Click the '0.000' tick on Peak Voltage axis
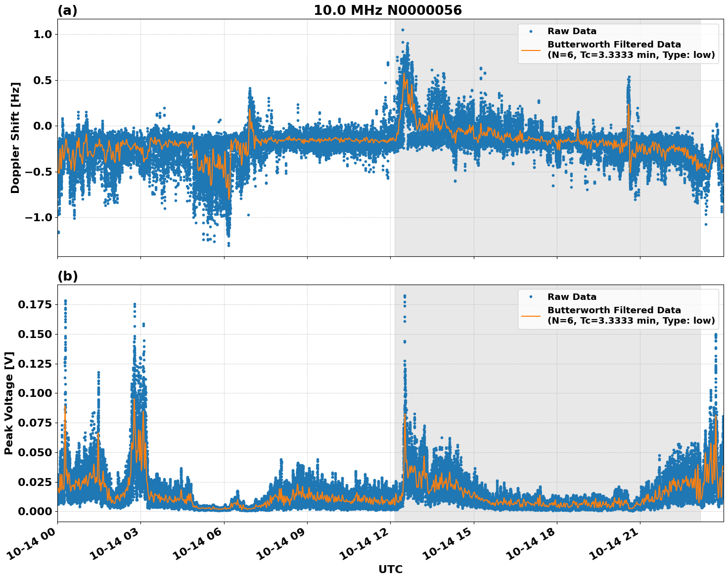 [35, 511]
